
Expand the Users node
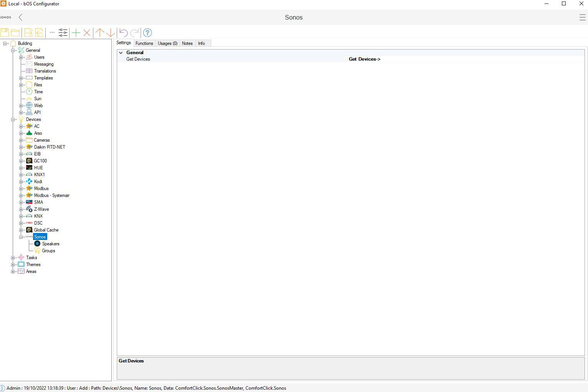(21, 57)
